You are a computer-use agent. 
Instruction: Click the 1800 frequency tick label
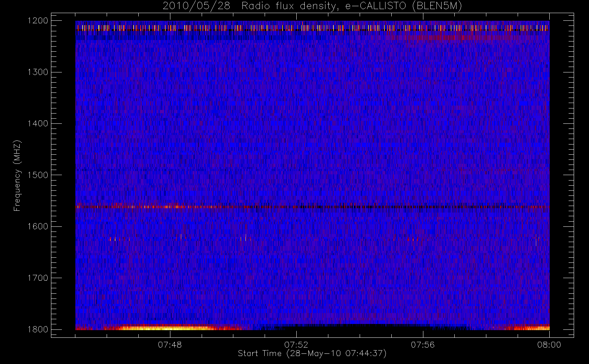38,329
